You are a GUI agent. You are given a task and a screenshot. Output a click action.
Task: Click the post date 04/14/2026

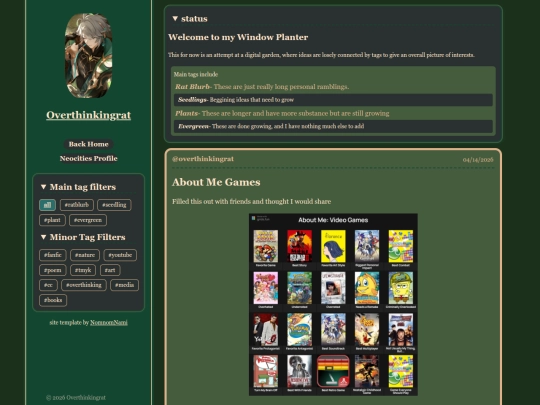(x=478, y=160)
